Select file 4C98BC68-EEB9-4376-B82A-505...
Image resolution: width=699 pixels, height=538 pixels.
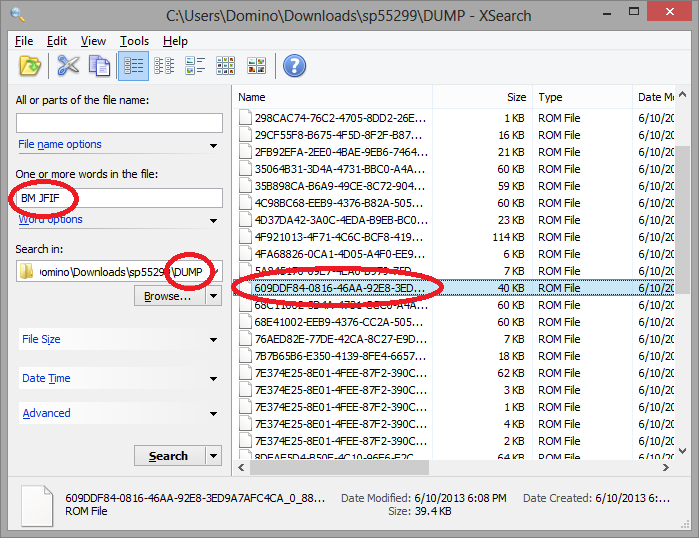[339, 203]
